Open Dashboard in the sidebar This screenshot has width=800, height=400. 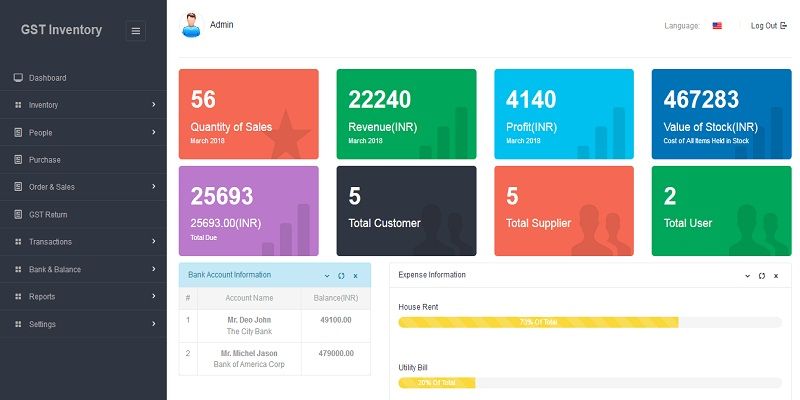pyautogui.click(x=83, y=78)
